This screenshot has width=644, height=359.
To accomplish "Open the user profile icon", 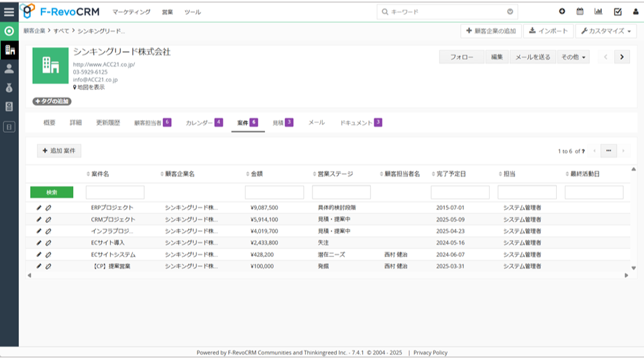I will pos(635,11).
